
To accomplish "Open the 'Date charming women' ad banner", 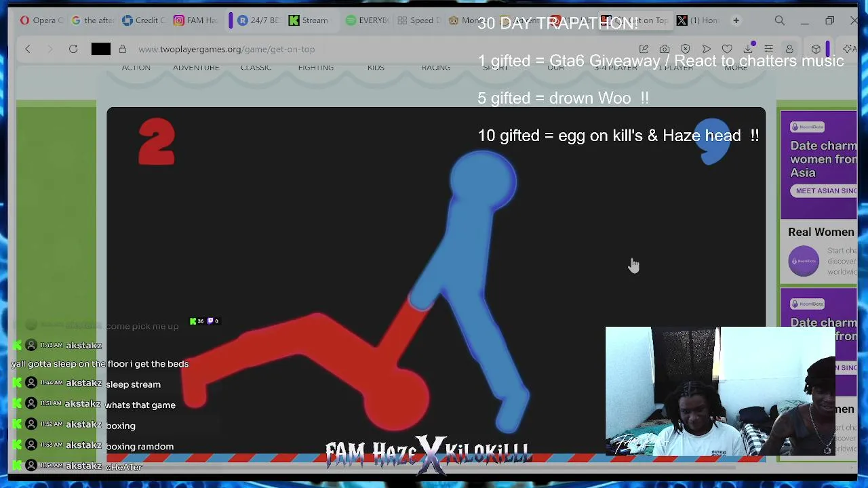I will pyautogui.click(x=818, y=165).
